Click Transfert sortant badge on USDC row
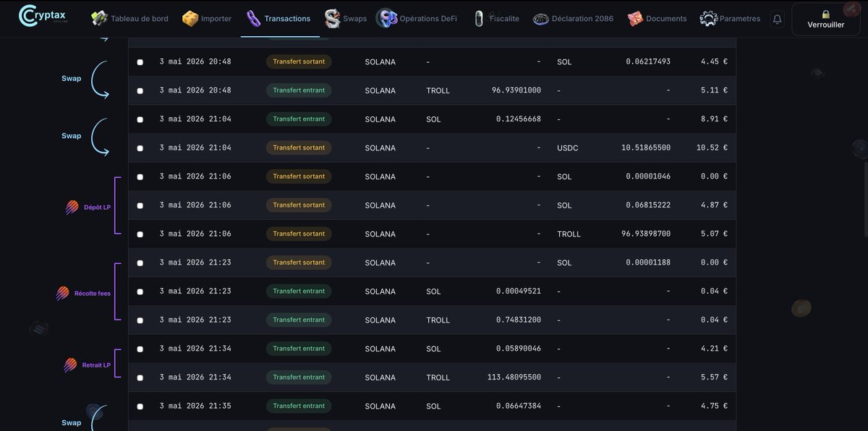 point(299,148)
